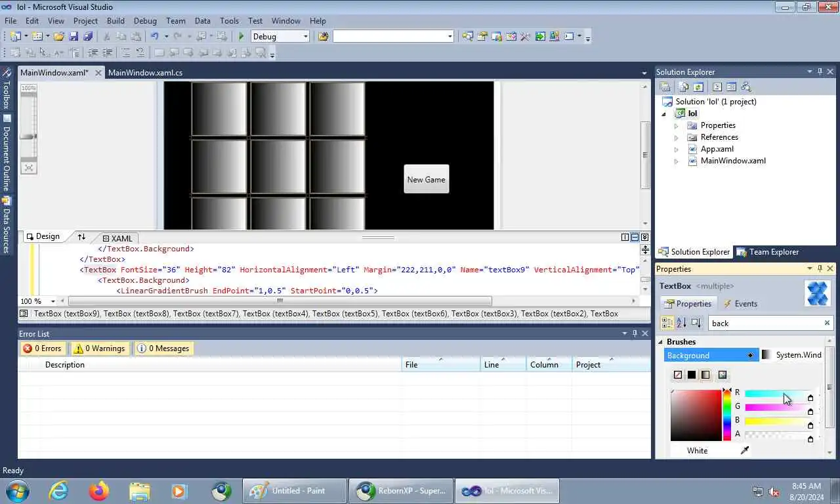The image size is (840, 504).
Task: Switch to vertical split pane layout
Action: (625, 238)
